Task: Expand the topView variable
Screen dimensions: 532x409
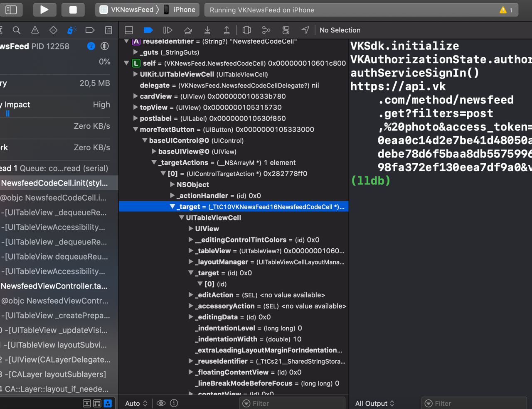Action: click(x=135, y=107)
